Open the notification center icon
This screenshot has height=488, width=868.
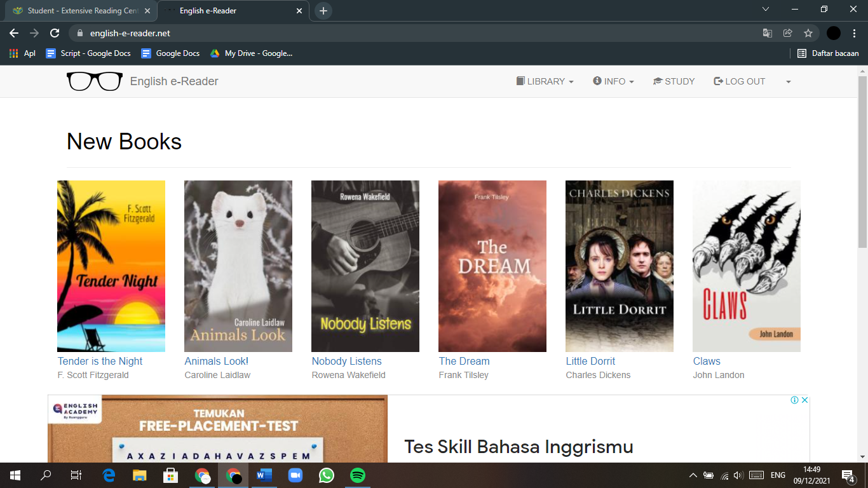pyautogui.click(x=848, y=475)
